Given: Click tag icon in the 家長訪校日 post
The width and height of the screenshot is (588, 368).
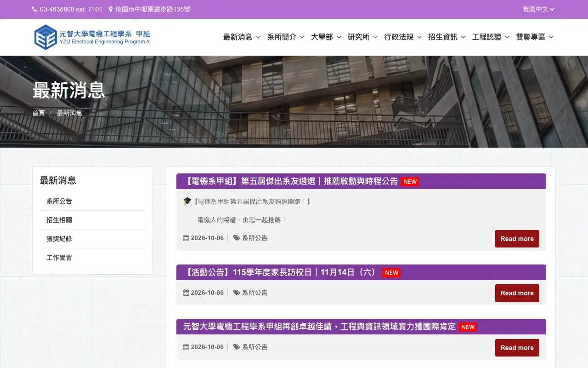Looking at the screenshot, I should tap(237, 293).
